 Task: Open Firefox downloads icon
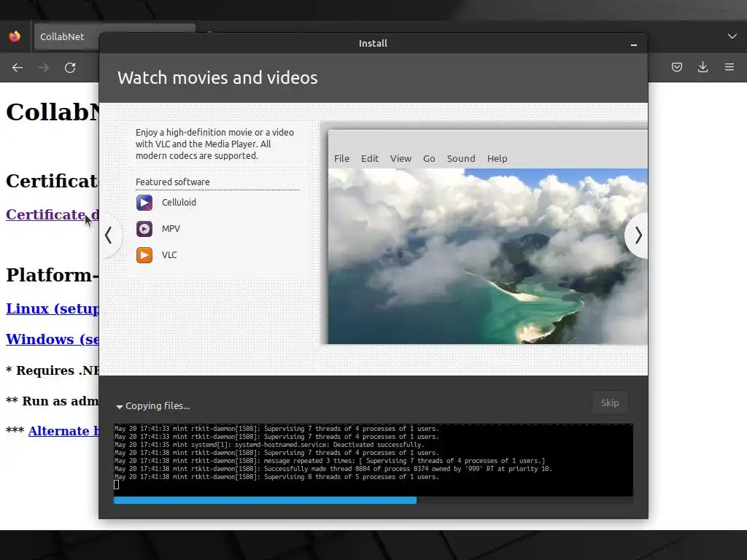(703, 67)
